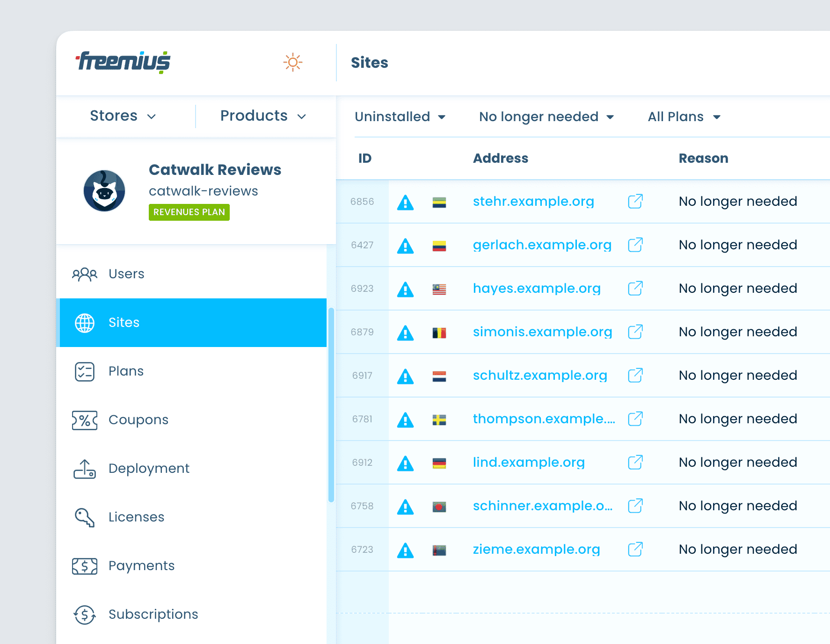The image size is (830, 644).
Task: Click the warning triangle for site 6781
Action: 405,420
